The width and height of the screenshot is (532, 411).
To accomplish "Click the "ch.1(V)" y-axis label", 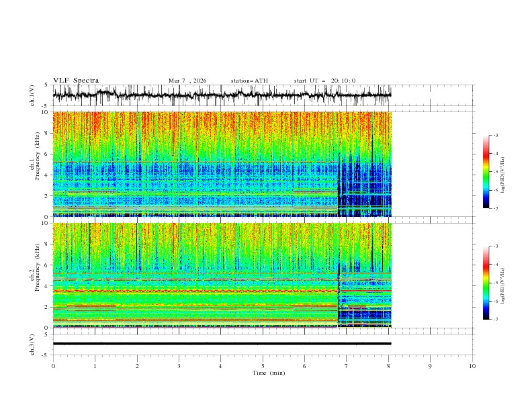I will coord(32,95).
